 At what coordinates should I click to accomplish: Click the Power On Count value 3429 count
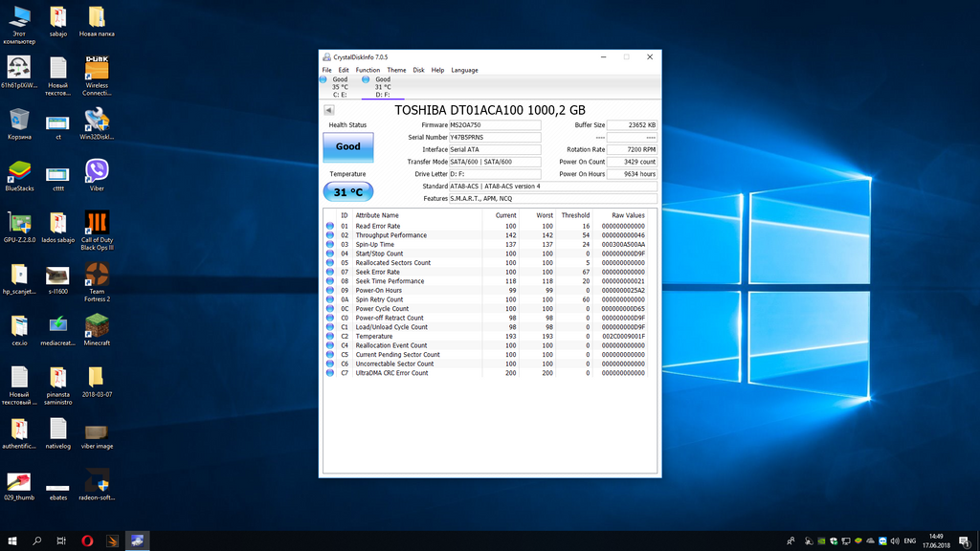(632, 162)
